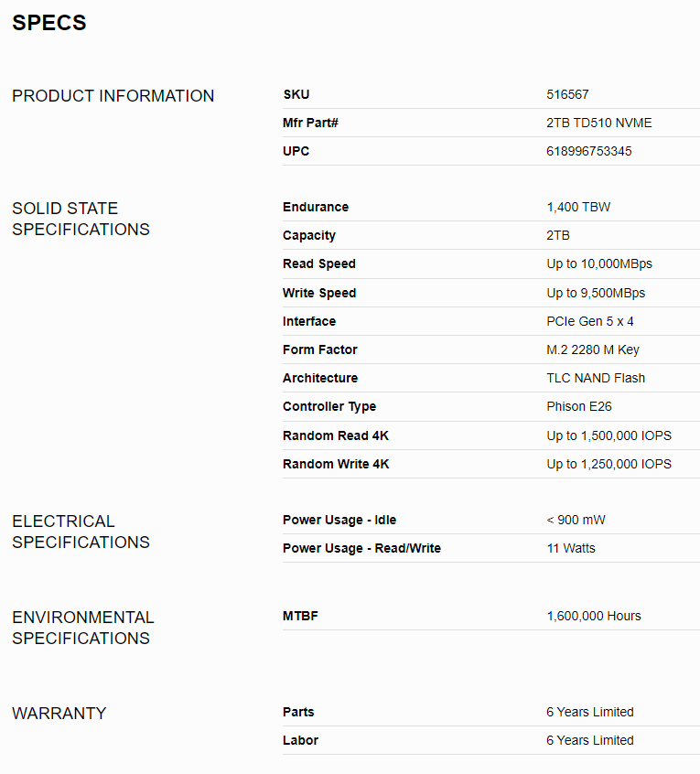Click the Read Speed value Up to 10,000MBps
The image size is (700, 774).
click(599, 263)
